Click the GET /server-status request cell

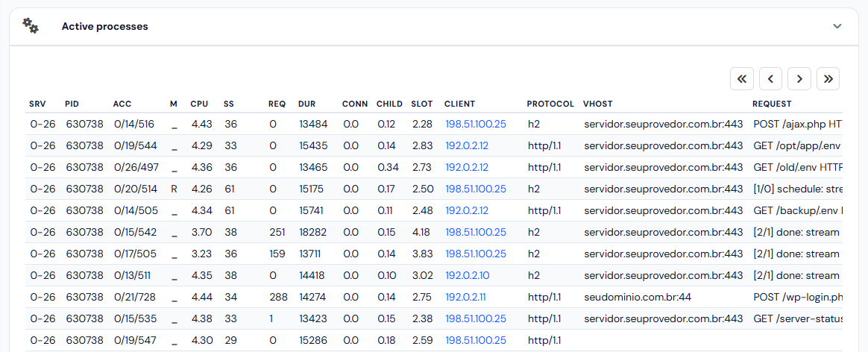tap(798, 318)
